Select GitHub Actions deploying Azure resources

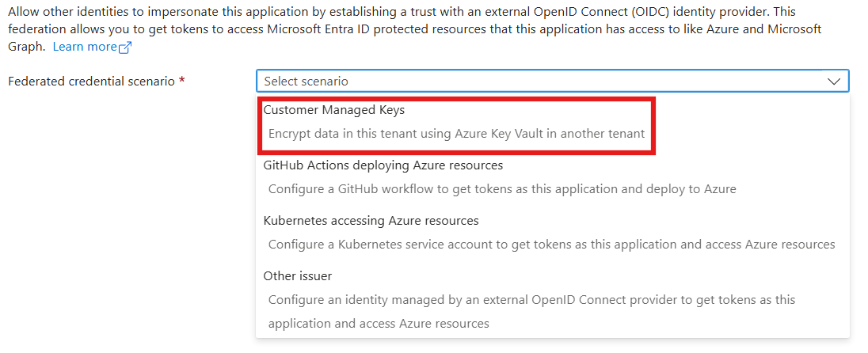click(x=383, y=165)
